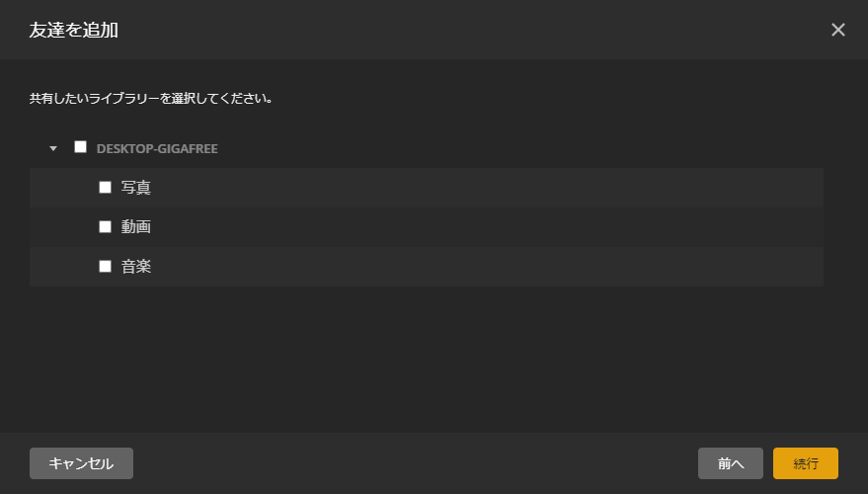Image resolution: width=868 pixels, height=494 pixels.
Task: Click the 共有したいライブラリー instruction text
Action: click(150, 99)
